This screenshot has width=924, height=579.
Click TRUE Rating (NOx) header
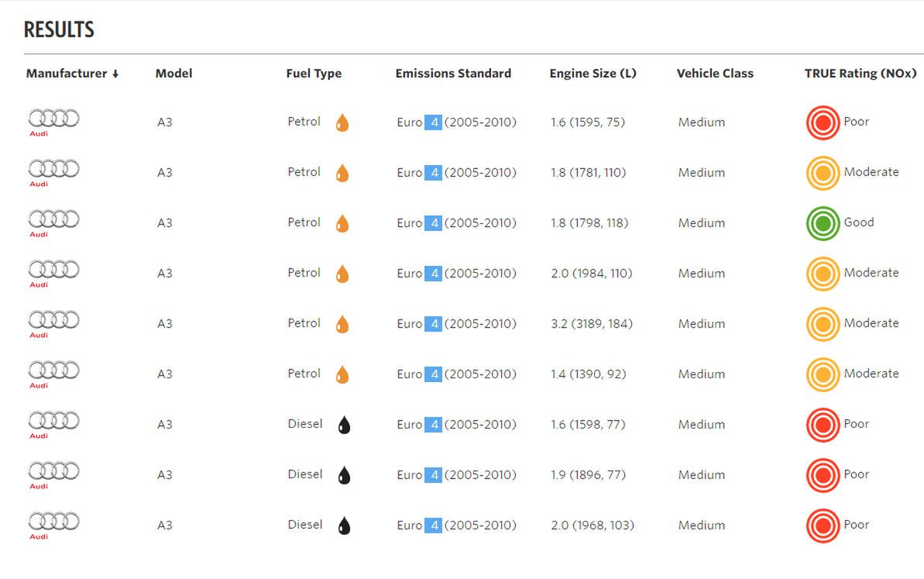click(x=860, y=74)
